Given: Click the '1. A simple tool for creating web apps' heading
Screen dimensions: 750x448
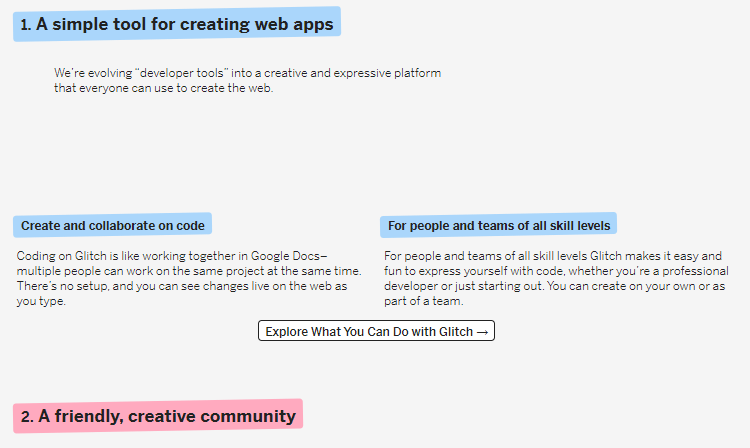Looking at the screenshot, I should coord(177,24).
